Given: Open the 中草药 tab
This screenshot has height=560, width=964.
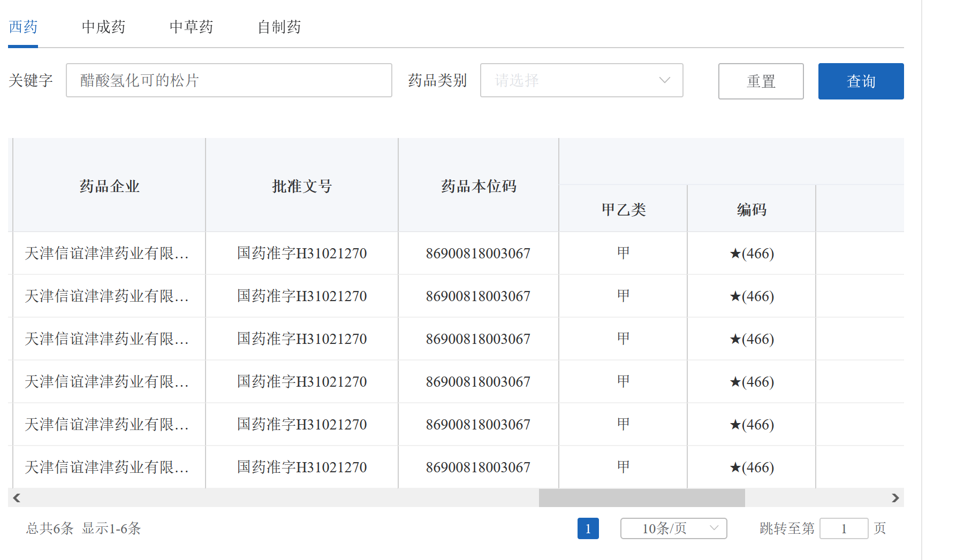Looking at the screenshot, I should click(191, 27).
